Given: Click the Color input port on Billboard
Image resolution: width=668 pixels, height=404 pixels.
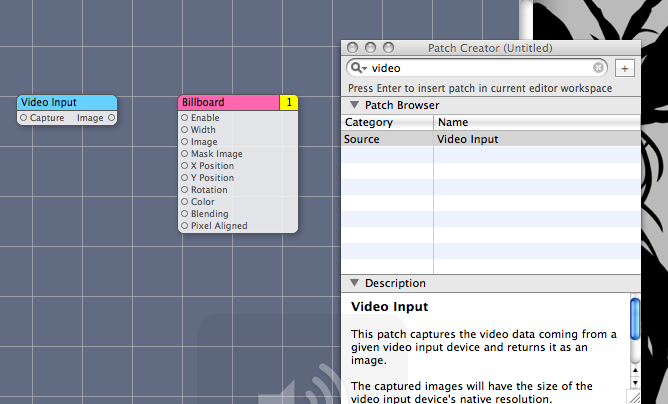Looking at the screenshot, I should [x=184, y=202].
